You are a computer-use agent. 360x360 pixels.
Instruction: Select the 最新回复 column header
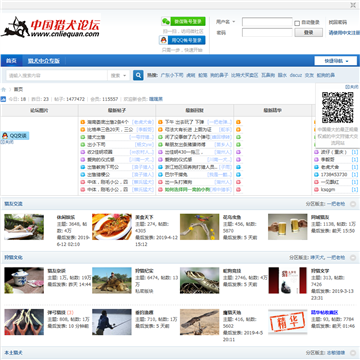tap(195, 110)
